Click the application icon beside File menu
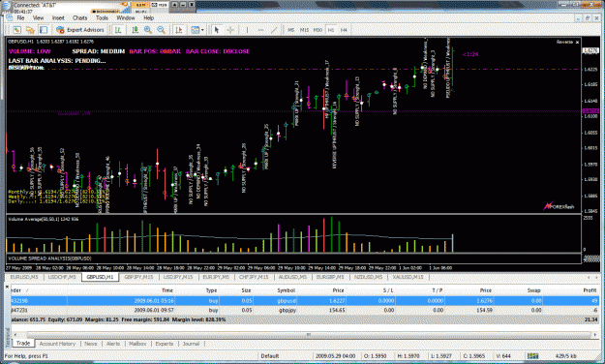 point(9,17)
